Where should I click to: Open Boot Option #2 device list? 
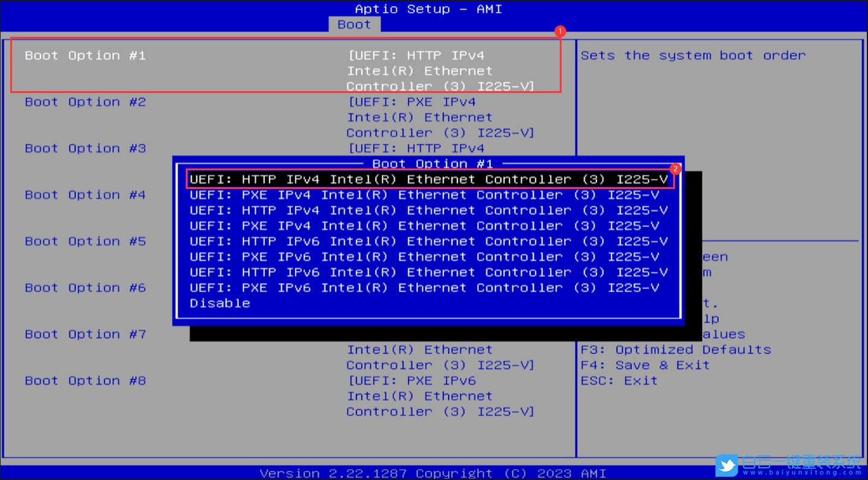tap(84, 101)
